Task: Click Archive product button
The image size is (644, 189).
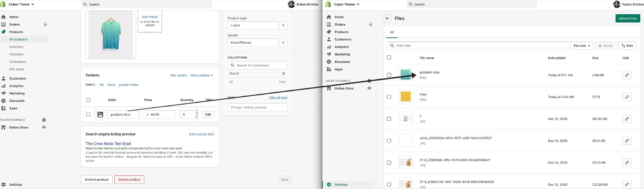Action: point(97,180)
